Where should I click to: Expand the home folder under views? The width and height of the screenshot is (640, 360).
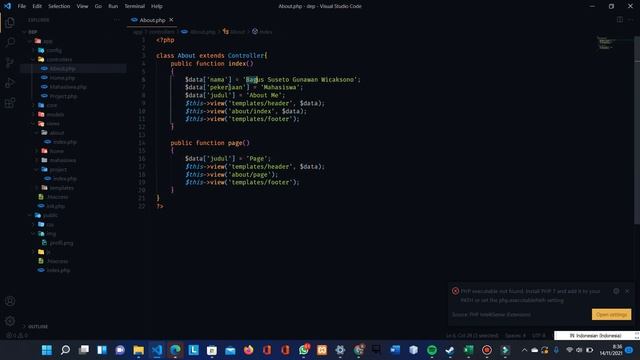pyautogui.click(x=57, y=151)
